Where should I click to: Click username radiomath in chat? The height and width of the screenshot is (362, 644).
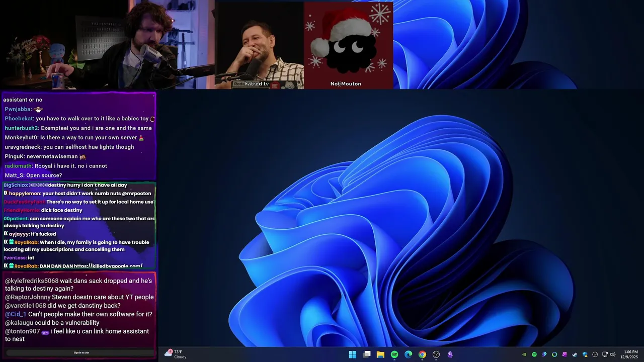point(19,166)
